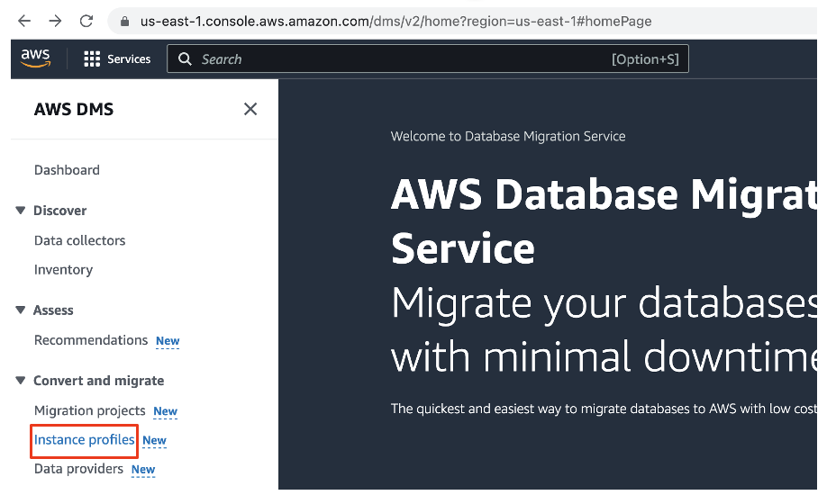Close the AWS DMS sidebar panel
Screen dimensions: 836x504
pyautogui.click(x=250, y=109)
